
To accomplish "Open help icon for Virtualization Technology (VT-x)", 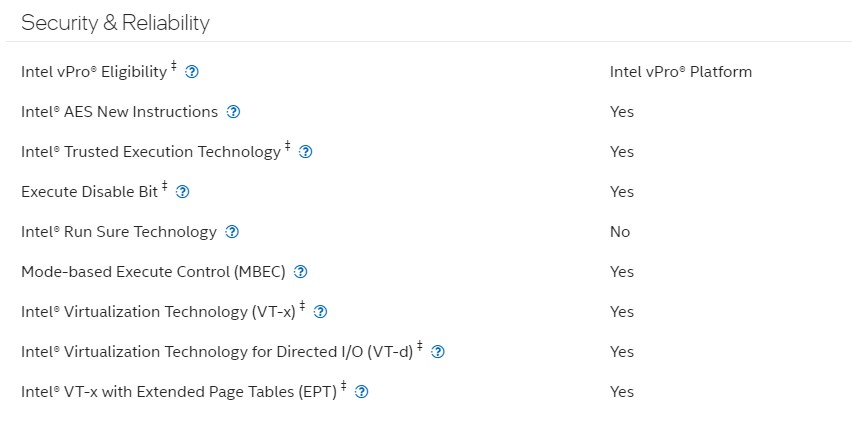I will pyautogui.click(x=321, y=312).
